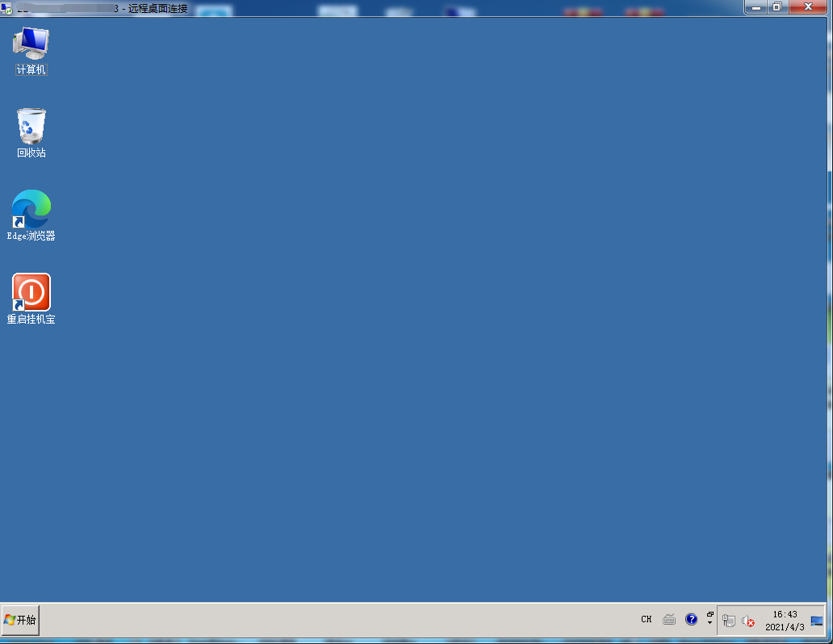Select the 回收站 recycle bin icon

click(x=31, y=132)
